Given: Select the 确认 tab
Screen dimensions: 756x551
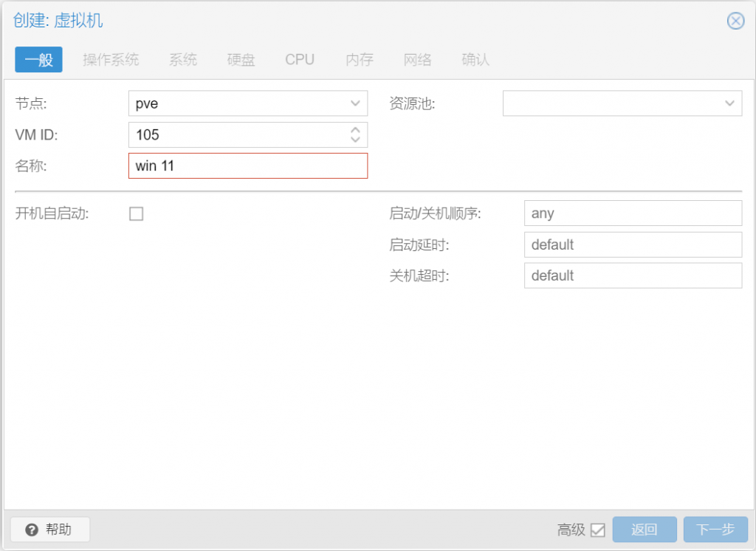Looking at the screenshot, I should pyautogui.click(x=474, y=59).
